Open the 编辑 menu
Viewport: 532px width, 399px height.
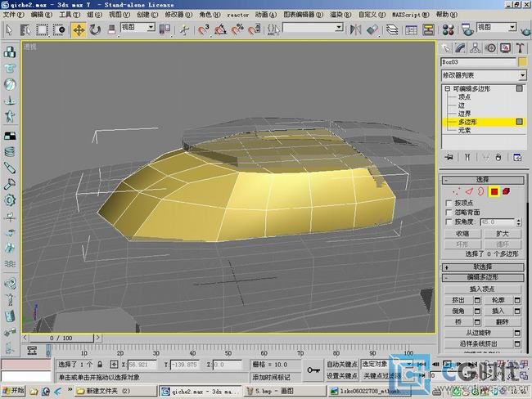[42, 15]
